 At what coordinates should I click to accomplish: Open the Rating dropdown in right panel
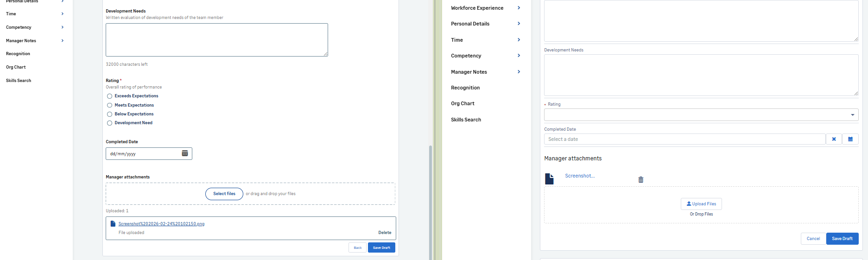coord(701,115)
